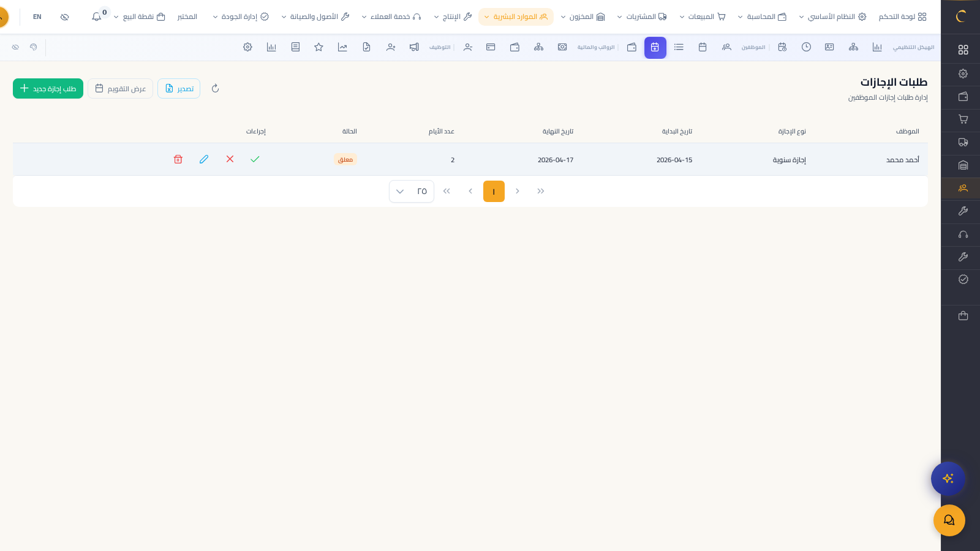The height and width of the screenshot is (551, 980).
Task: Click the refresh icon beside the export button
Action: (x=215, y=89)
